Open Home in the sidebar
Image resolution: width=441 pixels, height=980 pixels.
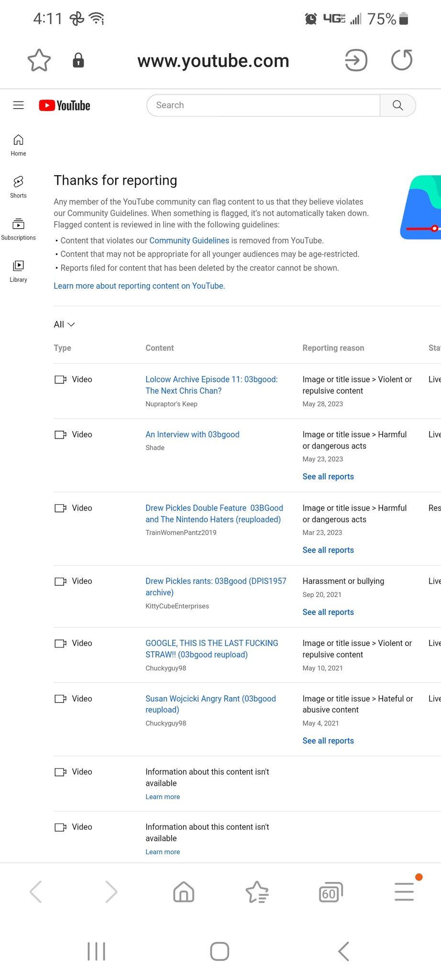coord(18,145)
